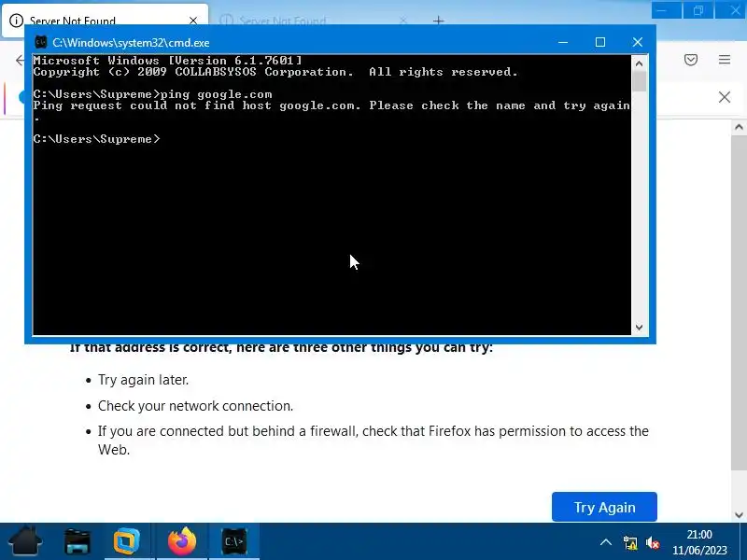The image size is (747, 560).
Task: Maximize the cmd.exe window
Action: pyautogui.click(x=600, y=42)
